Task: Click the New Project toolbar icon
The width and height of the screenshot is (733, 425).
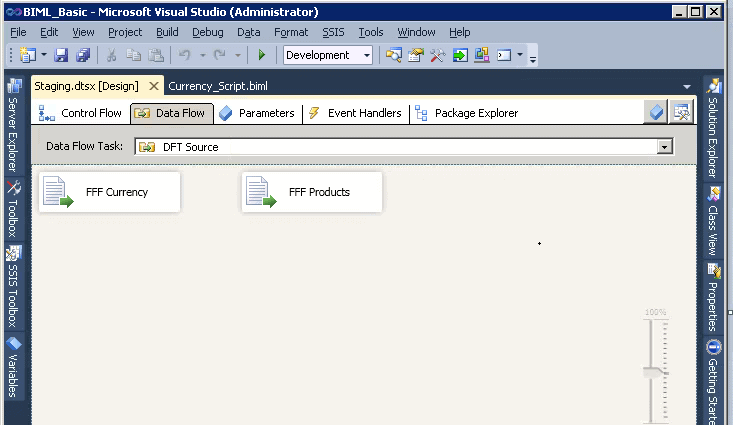Action: click(28, 55)
